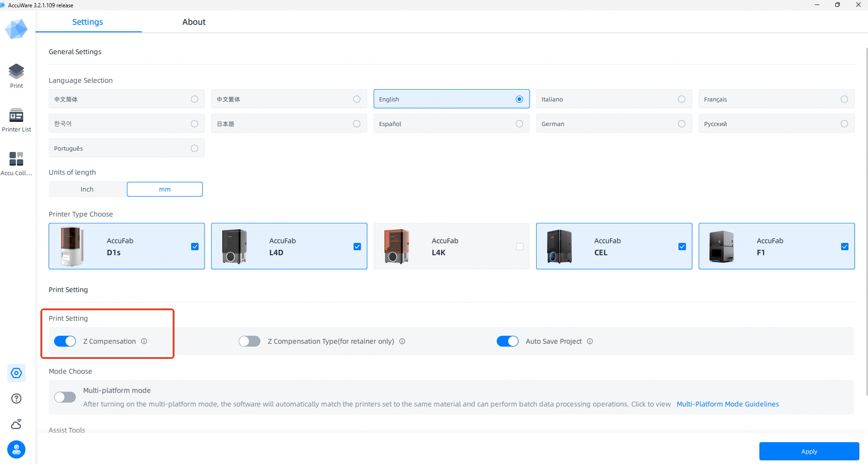Viewport: 868px width, 464px height.
Task: Choose German as the language
Action: 614,124
